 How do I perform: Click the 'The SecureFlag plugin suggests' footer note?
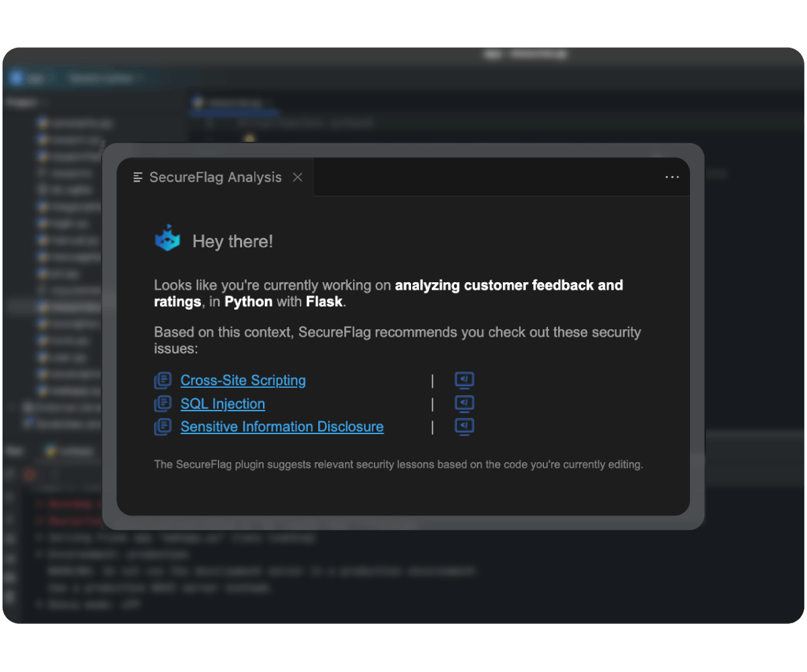[399, 464]
